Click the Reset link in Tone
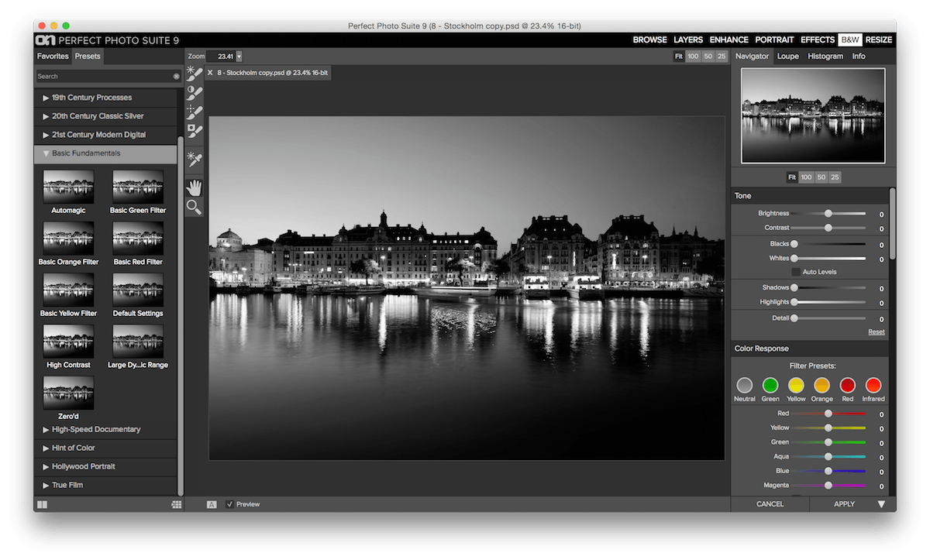930x560 pixels. coord(876,332)
